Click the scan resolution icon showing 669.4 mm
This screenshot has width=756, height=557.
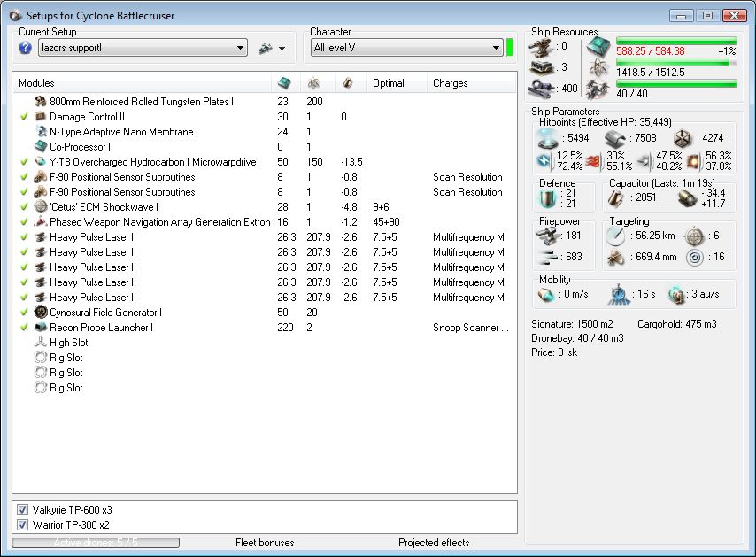coord(616,258)
